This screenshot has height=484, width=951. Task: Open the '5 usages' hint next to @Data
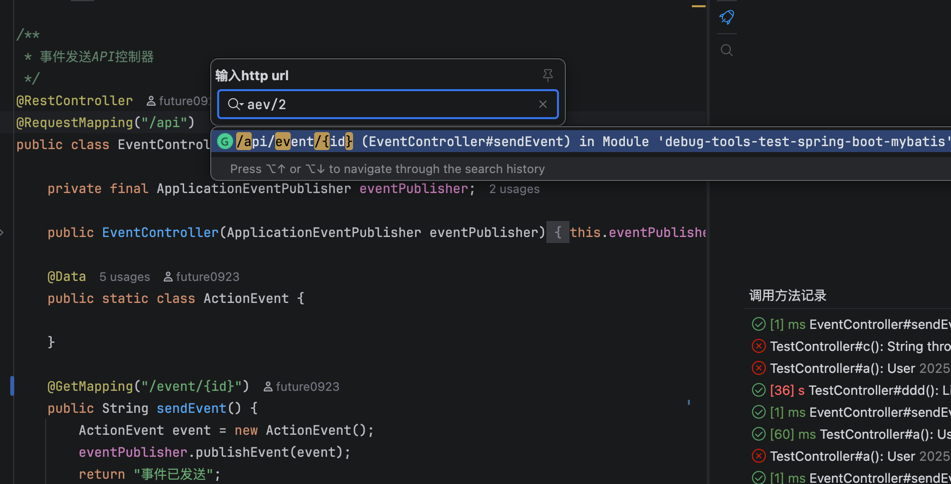(124, 277)
